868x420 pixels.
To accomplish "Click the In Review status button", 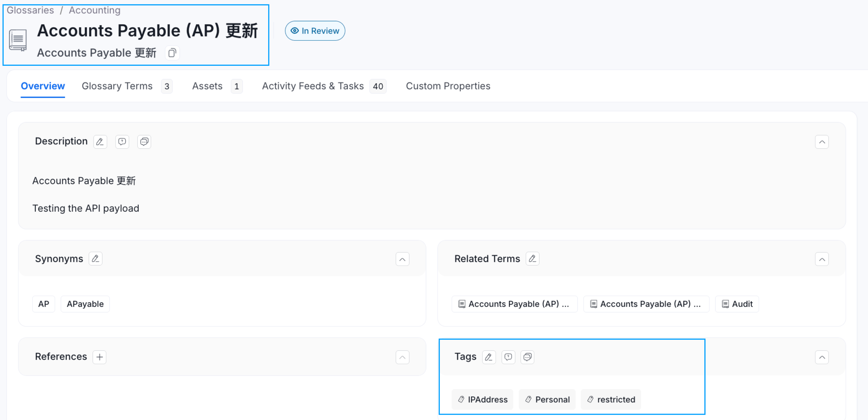I will pyautogui.click(x=315, y=31).
